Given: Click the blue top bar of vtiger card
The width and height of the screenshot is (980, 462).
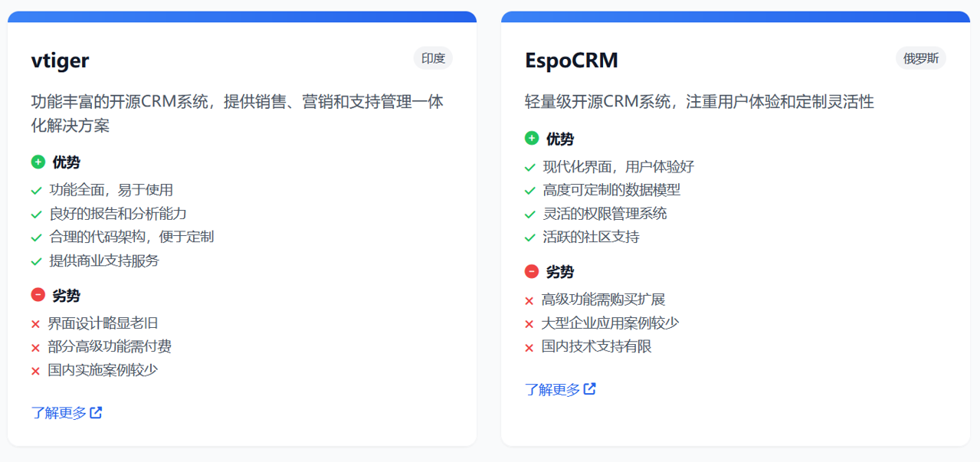Looking at the screenshot, I should pyautogui.click(x=242, y=17).
